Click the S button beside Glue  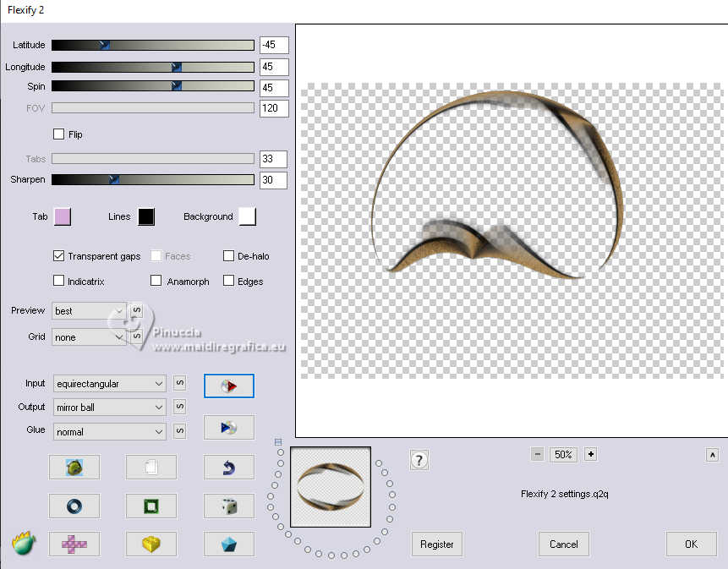180,430
